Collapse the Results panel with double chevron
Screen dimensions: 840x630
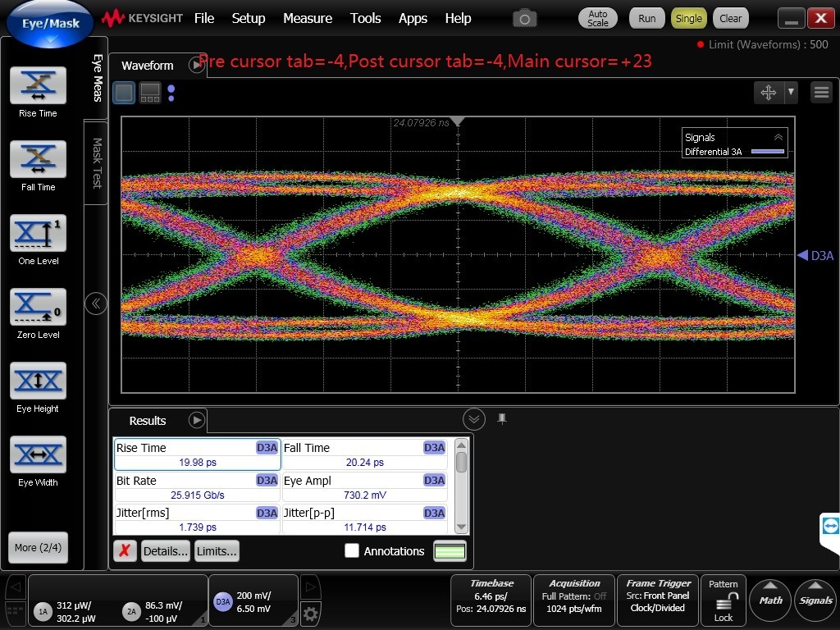pos(474,420)
